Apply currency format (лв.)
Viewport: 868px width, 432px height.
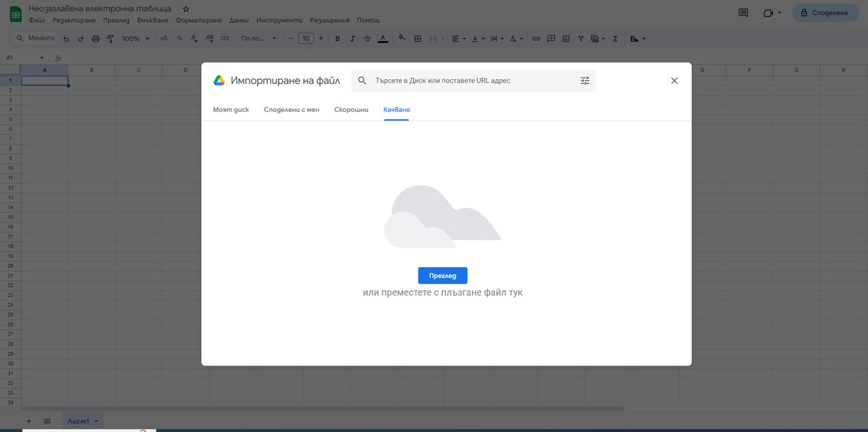pos(164,39)
